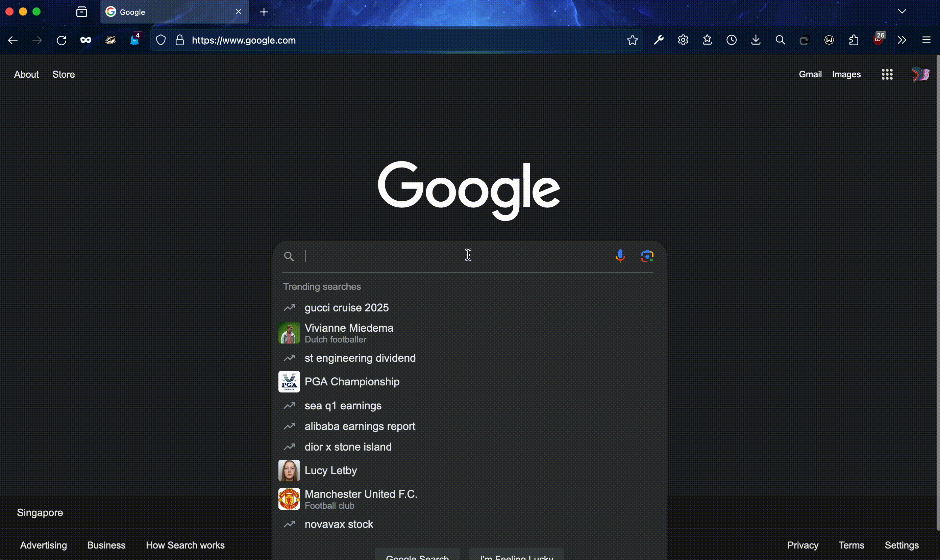The height and width of the screenshot is (560, 940).
Task: Open the extensions puzzle icon
Action: pyautogui.click(x=854, y=41)
